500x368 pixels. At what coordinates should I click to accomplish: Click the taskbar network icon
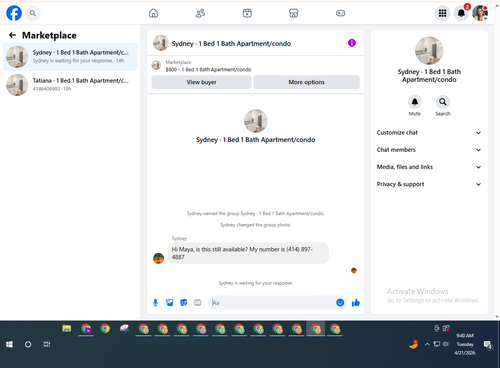[437, 344]
